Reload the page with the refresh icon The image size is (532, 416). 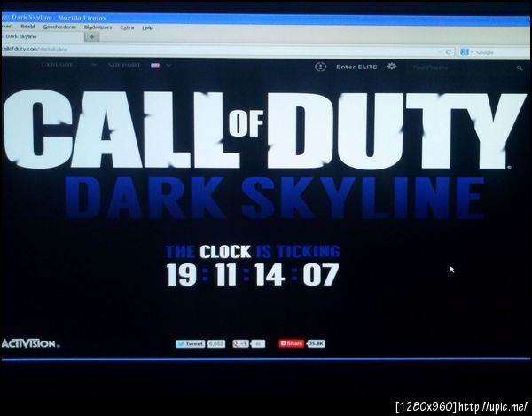[449, 52]
